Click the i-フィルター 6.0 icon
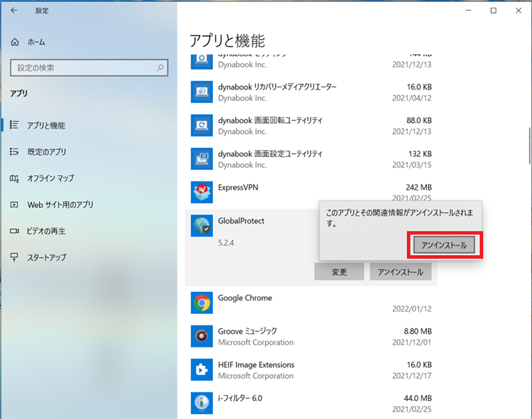Screen dimensions: 532x419 [x=201, y=403]
